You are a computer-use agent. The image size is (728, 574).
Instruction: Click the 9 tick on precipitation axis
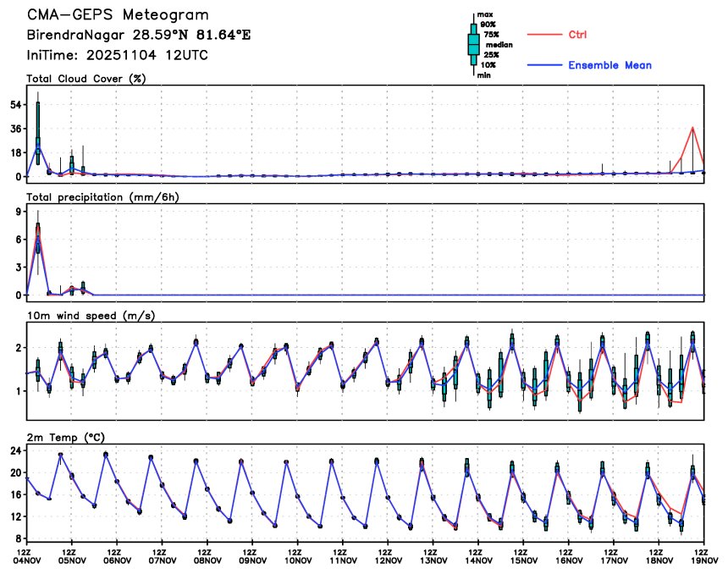coord(19,212)
